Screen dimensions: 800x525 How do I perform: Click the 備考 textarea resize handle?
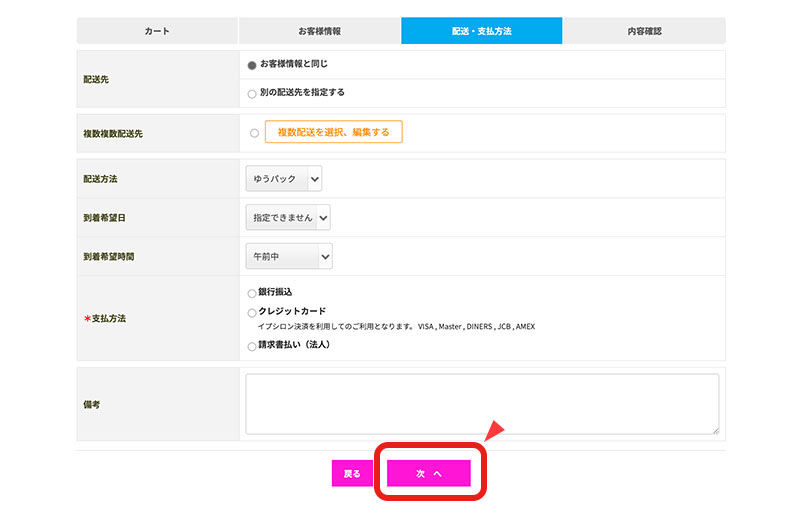[714, 430]
